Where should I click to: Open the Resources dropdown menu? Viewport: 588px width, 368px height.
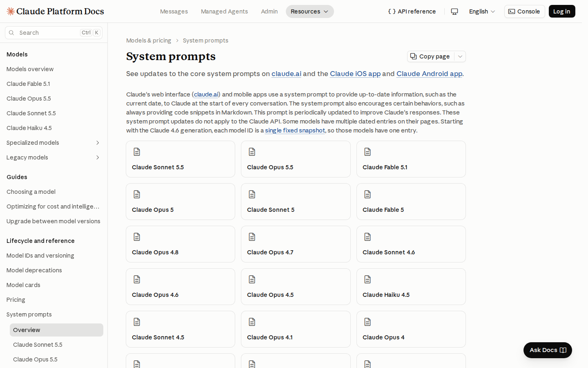pyautogui.click(x=310, y=11)
